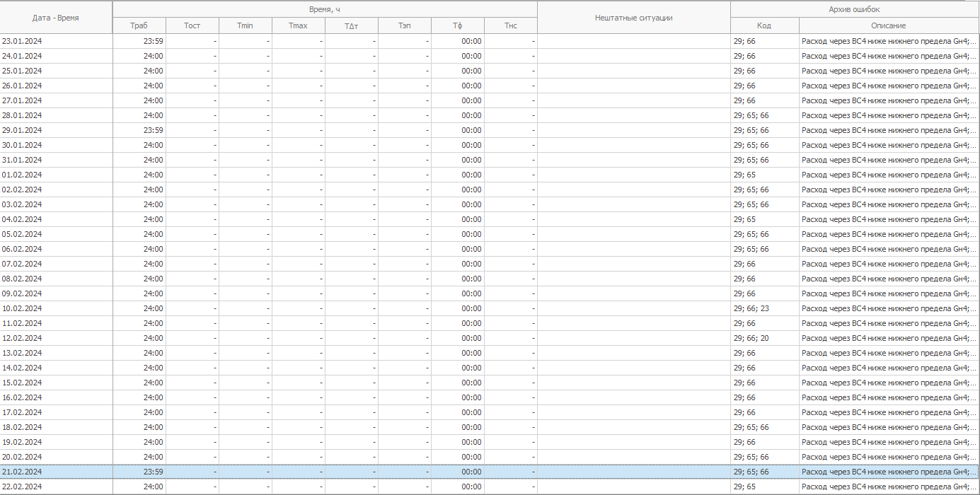Viewport: 980px width, 495px height.
Task: Click the ТΔт column header
Action: coord(352,25)
